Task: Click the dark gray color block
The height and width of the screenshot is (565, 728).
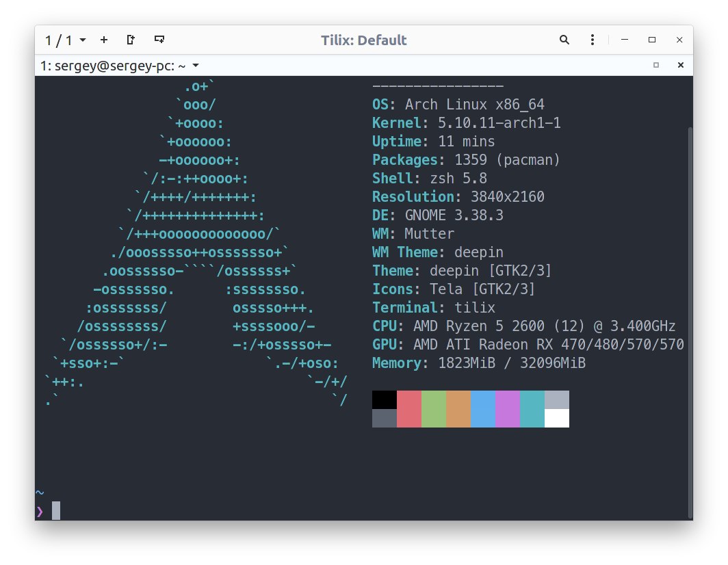Action: click(x=385, y=419)
